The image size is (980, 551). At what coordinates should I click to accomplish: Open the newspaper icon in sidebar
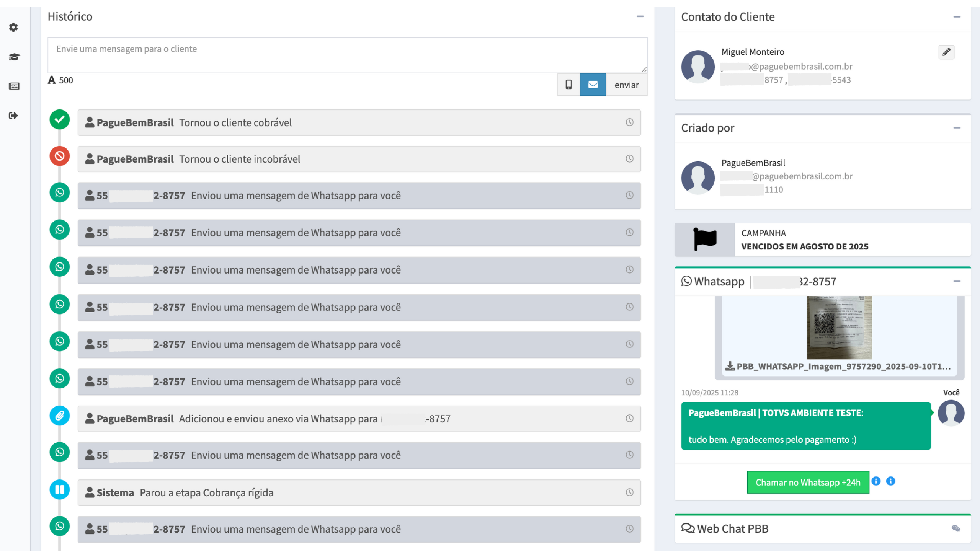pos(14,86)
